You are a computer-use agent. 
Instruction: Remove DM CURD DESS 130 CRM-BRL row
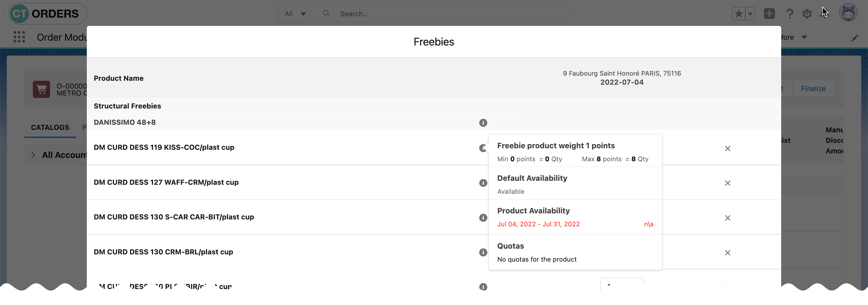tap(728, 253)
